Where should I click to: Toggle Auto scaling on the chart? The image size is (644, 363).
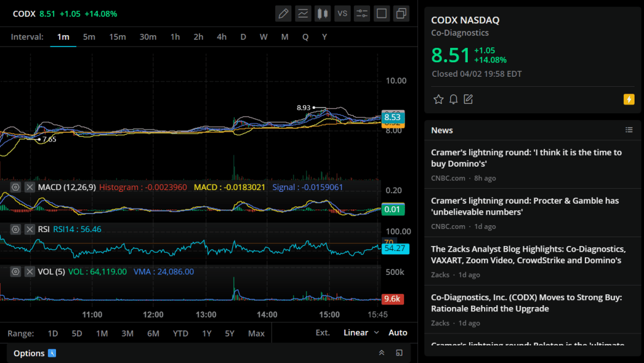click(x=398, y=333)
